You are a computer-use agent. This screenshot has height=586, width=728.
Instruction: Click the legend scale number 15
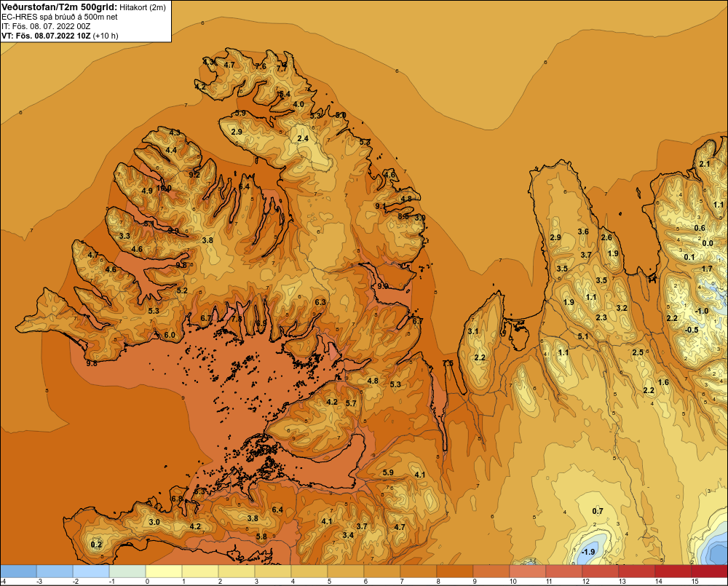click(695, 582)
